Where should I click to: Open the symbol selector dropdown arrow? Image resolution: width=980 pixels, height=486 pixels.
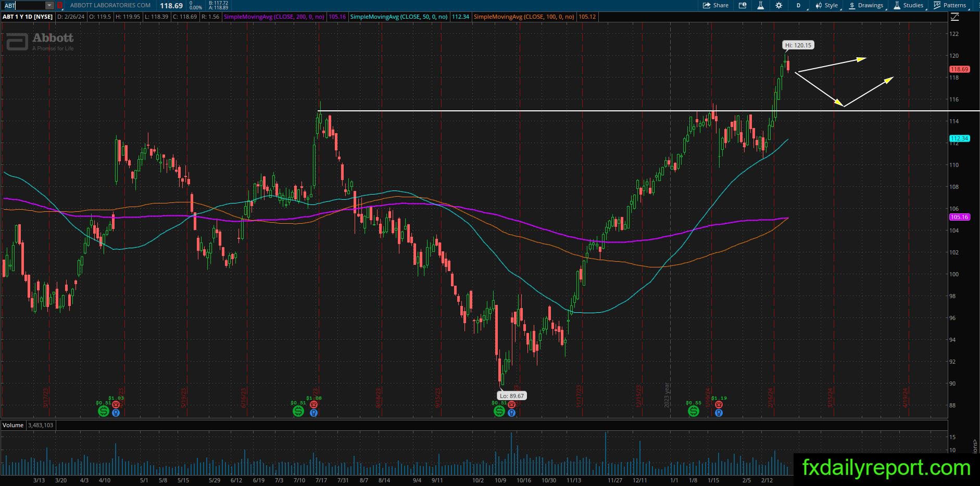click(x=49, y=5)
